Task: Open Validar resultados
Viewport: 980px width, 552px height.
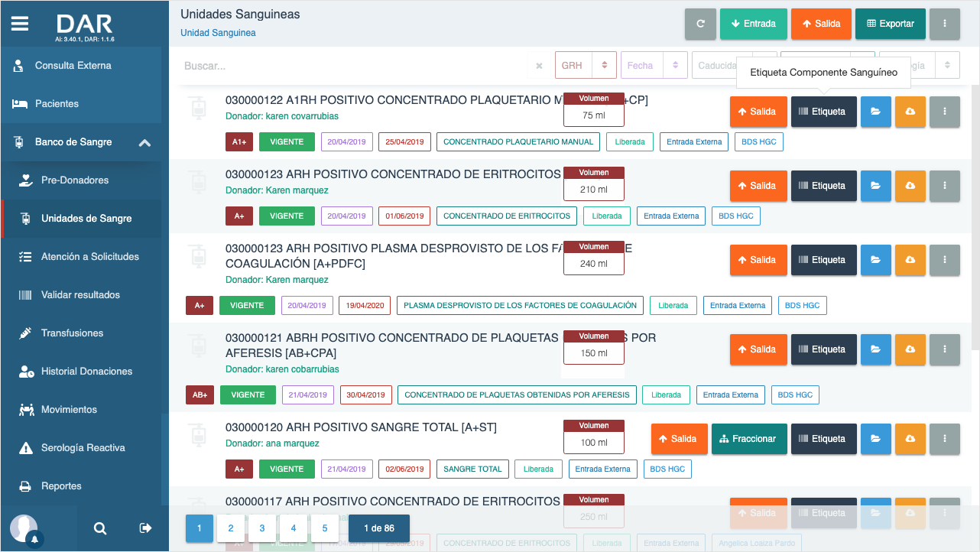Action: 81,295
